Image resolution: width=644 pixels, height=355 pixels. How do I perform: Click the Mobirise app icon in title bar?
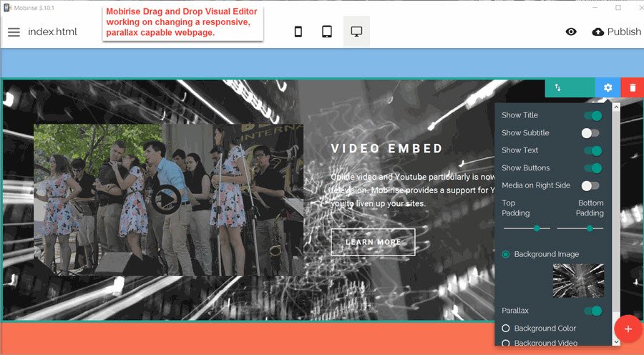[x=7, y=7]
